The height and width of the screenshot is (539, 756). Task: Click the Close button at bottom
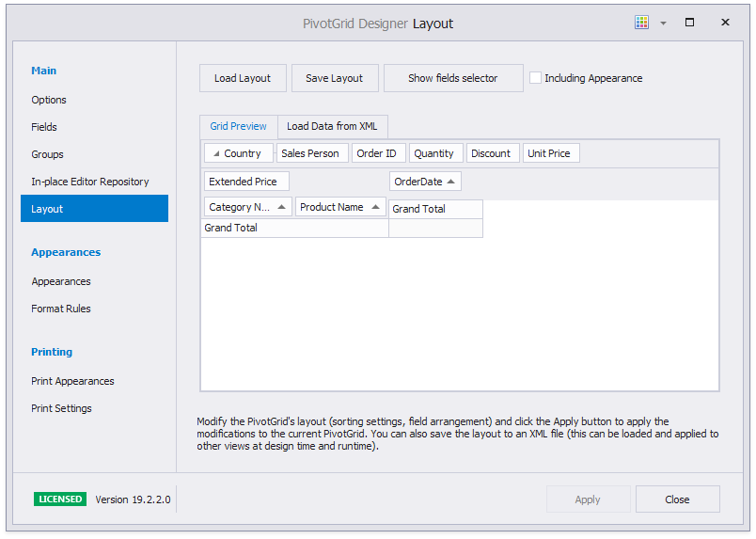pos(677,499)
